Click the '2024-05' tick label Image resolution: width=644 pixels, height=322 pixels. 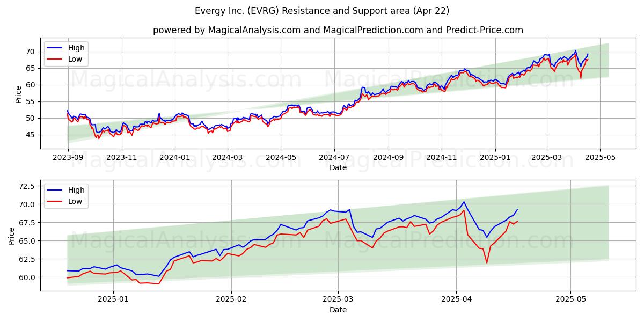(x=281, y=158)
